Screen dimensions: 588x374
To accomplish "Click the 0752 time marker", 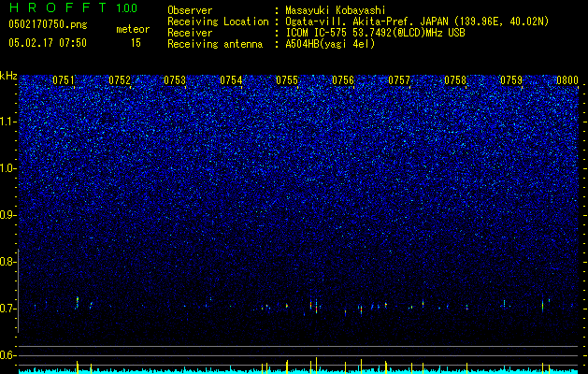I will (x=120, y=80).
